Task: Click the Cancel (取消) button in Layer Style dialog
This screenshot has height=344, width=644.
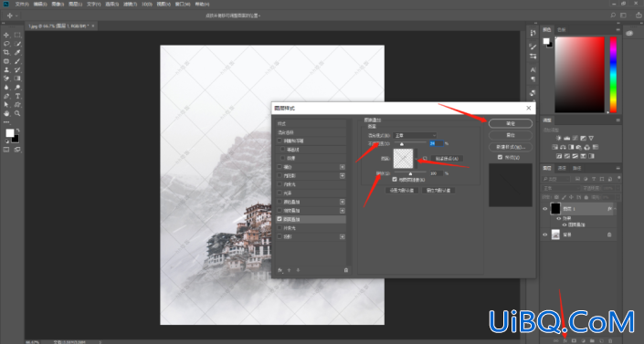Action: pyautogui.click(x=511, y=135)
